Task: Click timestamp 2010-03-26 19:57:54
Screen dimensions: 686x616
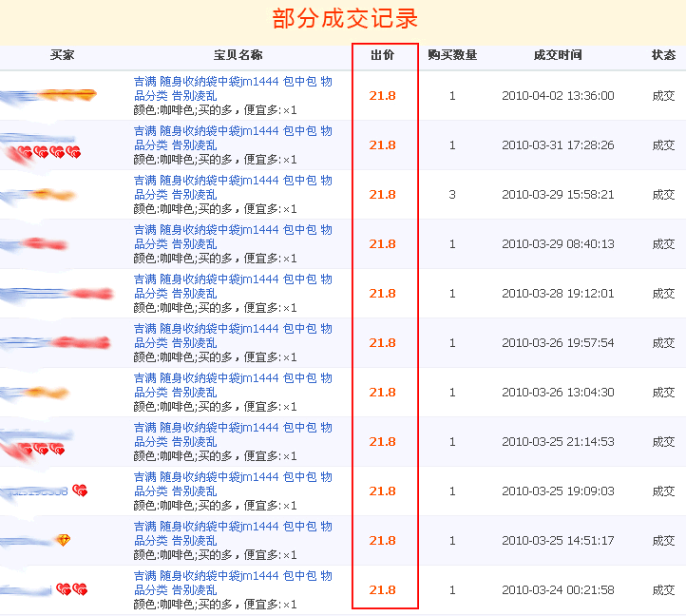Action: 558,343
